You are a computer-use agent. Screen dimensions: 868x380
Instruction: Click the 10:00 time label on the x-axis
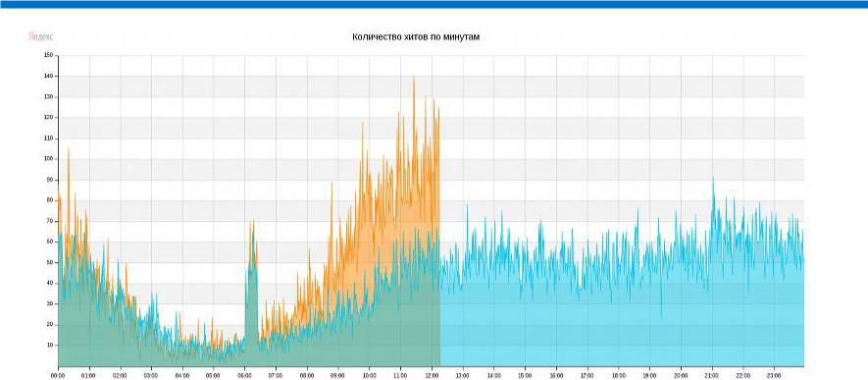coord(369,375)
